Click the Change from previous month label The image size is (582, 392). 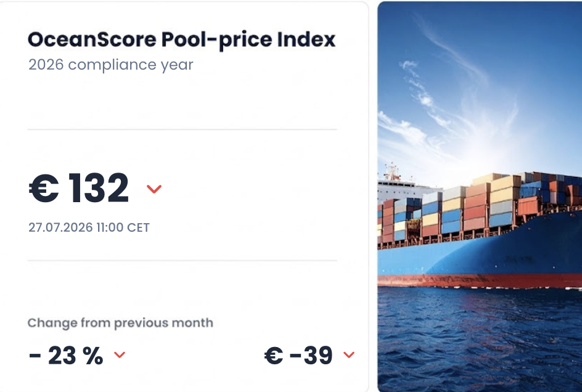(120, 323)
